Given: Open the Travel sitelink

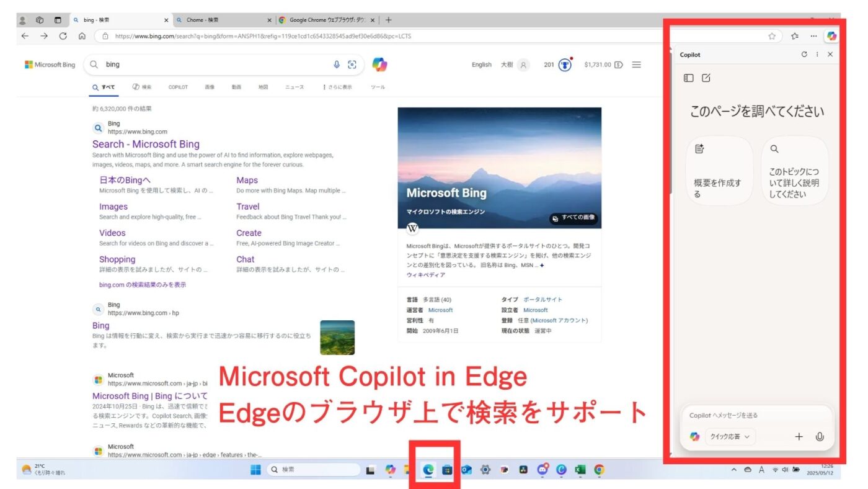Looking at the screenshot, I should (x=248, y=207).
